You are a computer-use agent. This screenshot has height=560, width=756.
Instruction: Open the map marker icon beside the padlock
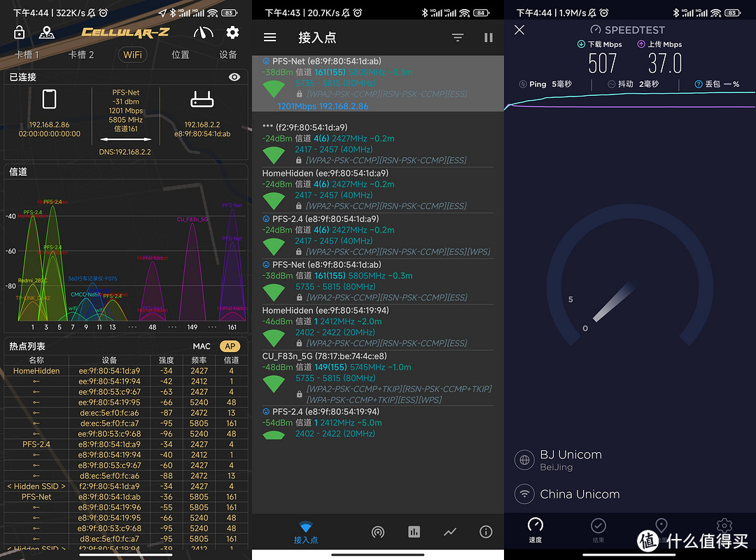click(x=46, y=32)
